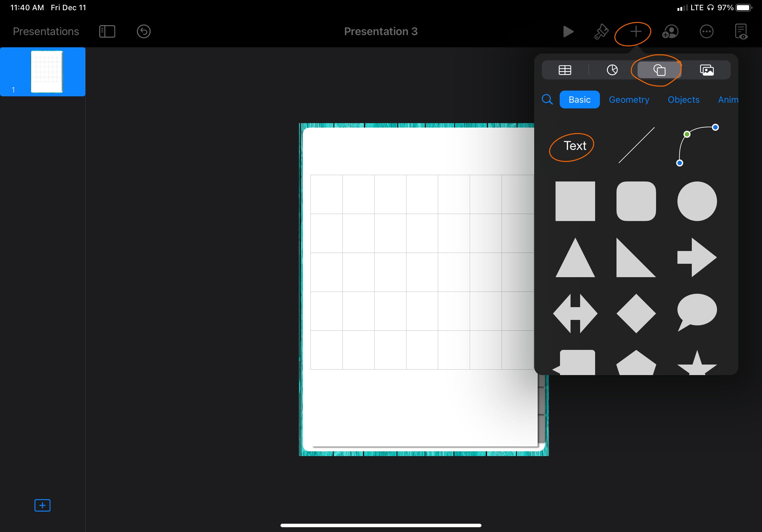Switch to the Tables insert tab
The height and width of the screenshot is (532, 762).
tap(564, 70)
